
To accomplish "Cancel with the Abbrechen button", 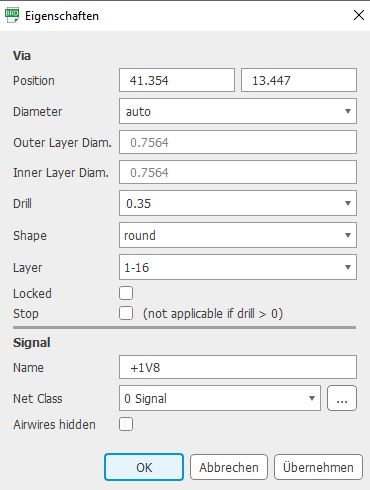I will click(x=229, y=467).
